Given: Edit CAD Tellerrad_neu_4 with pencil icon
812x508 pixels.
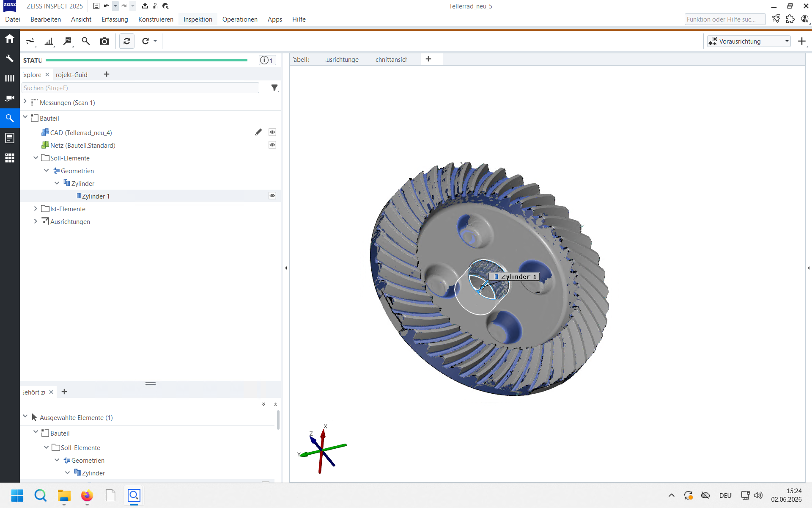Looking at the screenshot, I should click(258, 132).
